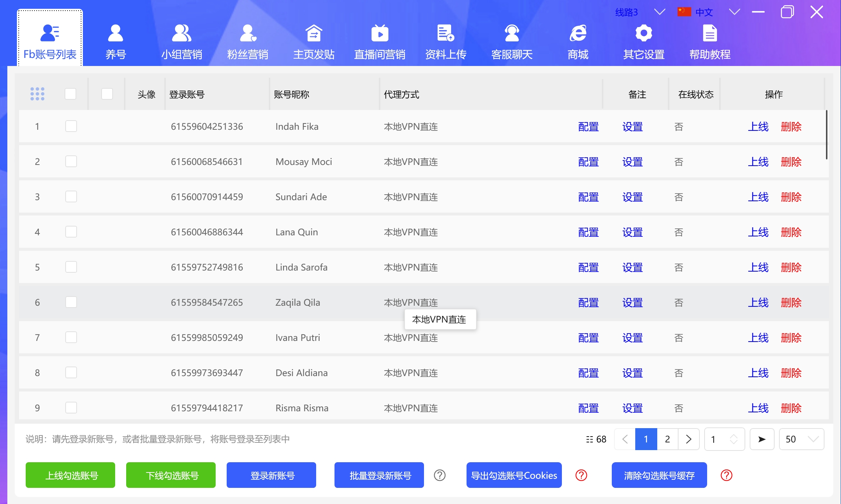
Task: Enter the 商城 mall section
Action: click(577, 41)
